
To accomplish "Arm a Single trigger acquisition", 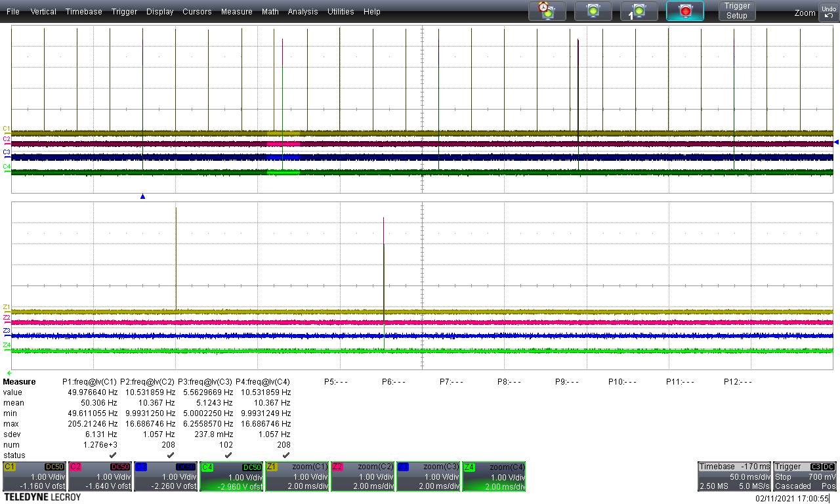I will (638, 10).
